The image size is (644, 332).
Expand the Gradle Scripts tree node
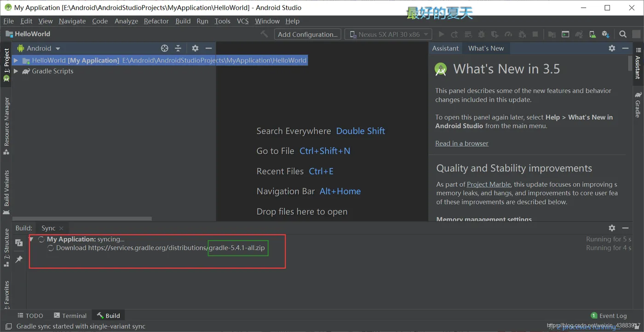16,71
